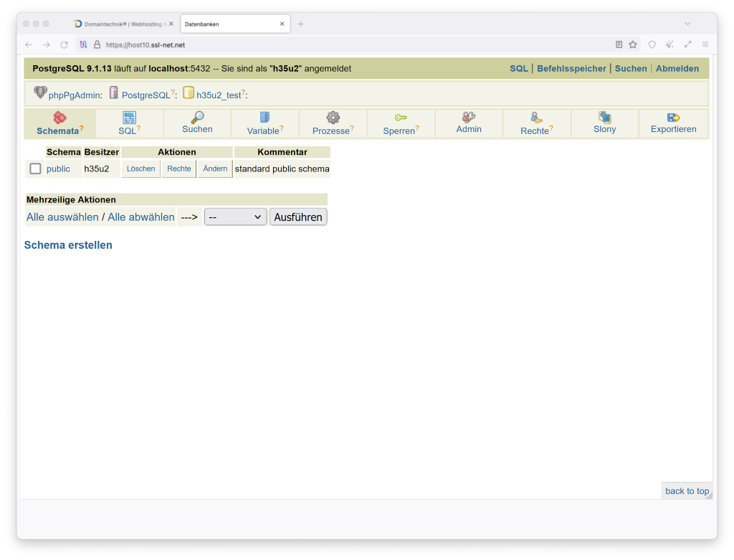Open the Sperren key icon
Image resolution: width=734 pixels, height=560 pixels.
click(x=401, y=118)
